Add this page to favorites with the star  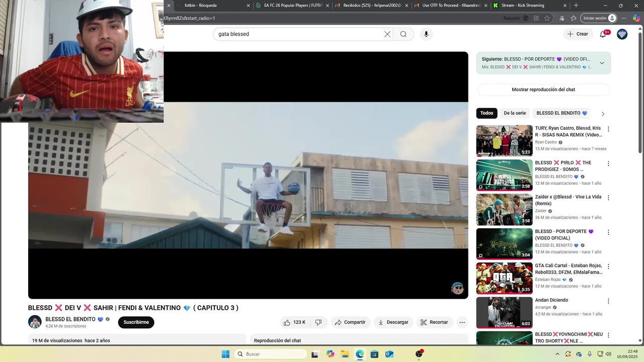(x=547, y=18)
